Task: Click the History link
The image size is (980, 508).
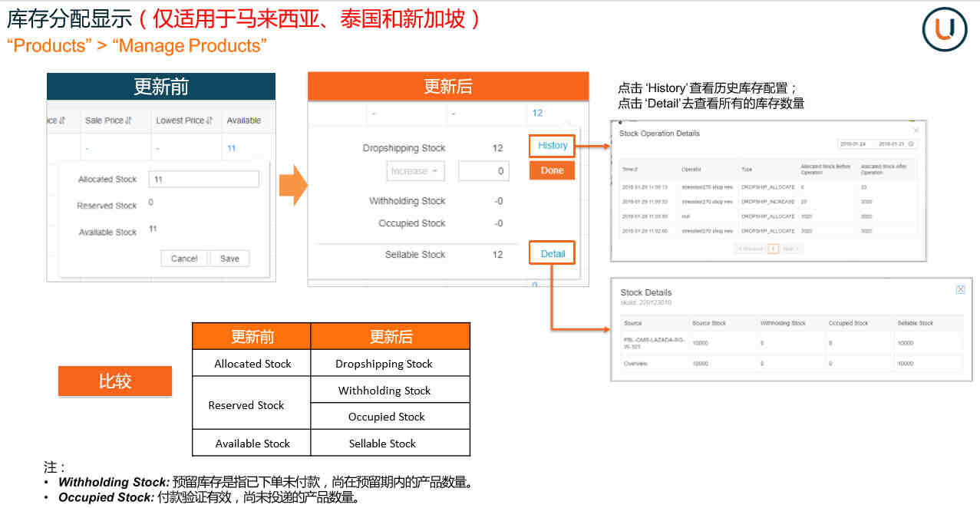Action: (x=552, y=146)
